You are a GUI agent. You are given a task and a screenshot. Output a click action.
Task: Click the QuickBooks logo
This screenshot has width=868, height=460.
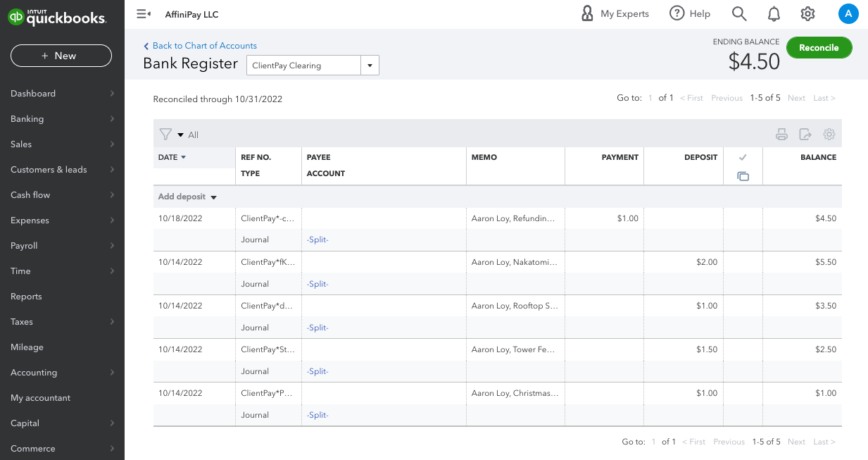pyautogui.click(x=57, y=17)
